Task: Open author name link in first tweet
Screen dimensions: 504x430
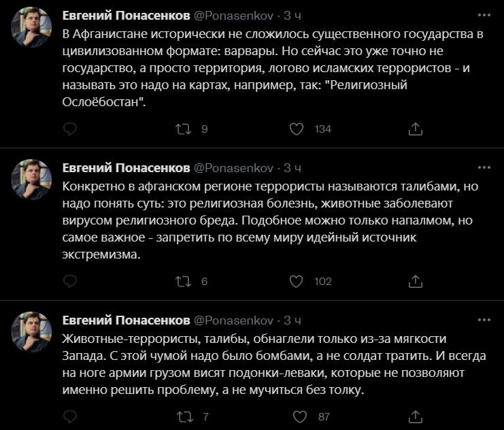Action: tap(126, 16)
